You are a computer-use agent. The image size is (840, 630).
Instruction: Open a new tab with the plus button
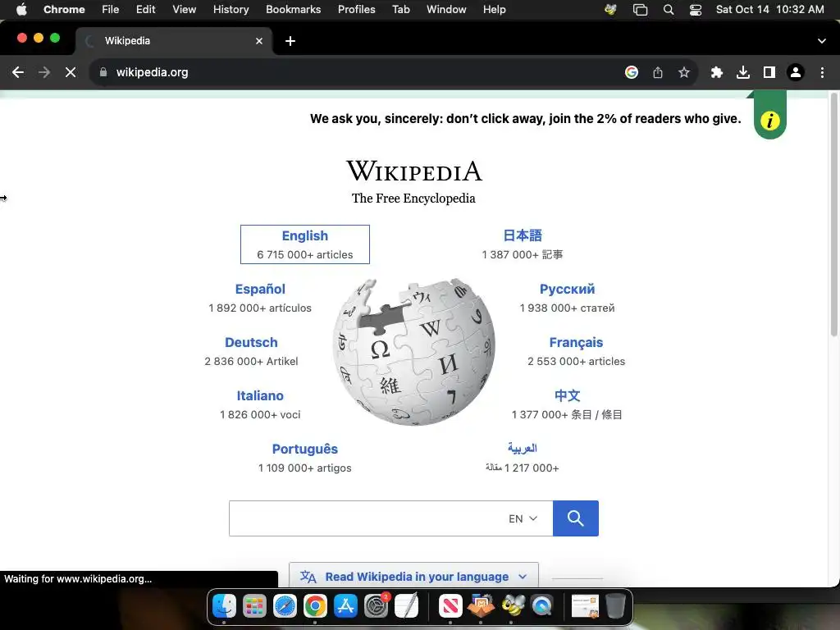click(x=290, y=41)
